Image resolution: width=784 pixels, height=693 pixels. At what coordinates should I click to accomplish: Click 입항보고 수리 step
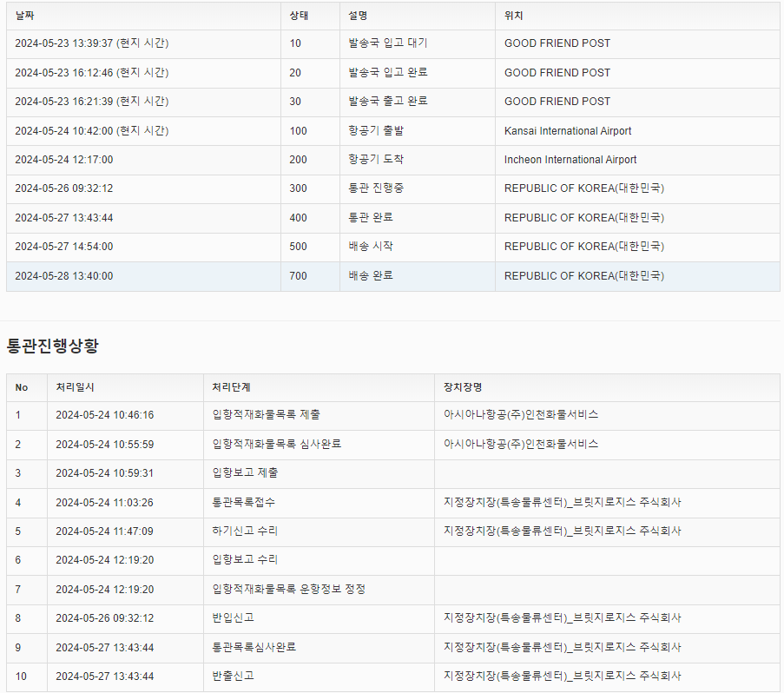(x=245, y=559)
